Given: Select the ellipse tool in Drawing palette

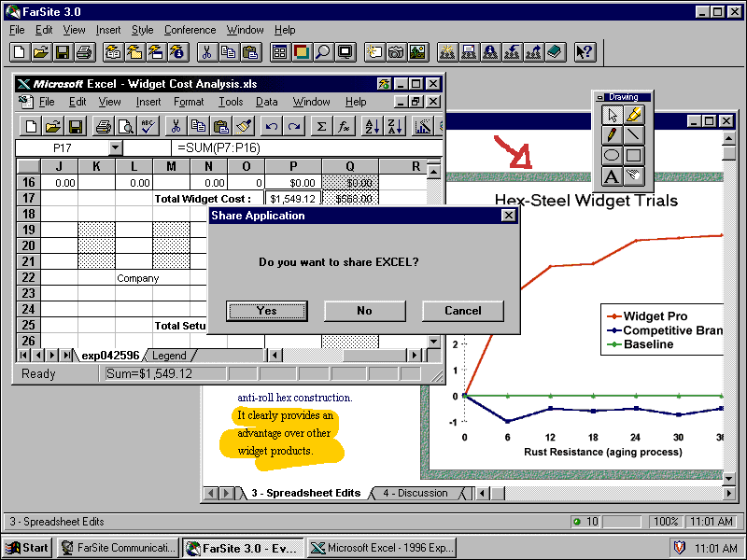Looking at the screenshot, I should (x=613, y=155).
